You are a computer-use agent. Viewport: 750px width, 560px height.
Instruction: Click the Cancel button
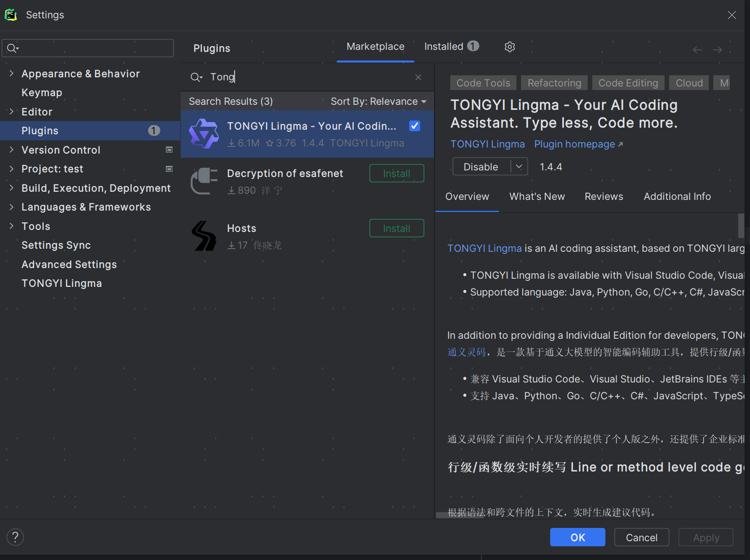(642, 537)
